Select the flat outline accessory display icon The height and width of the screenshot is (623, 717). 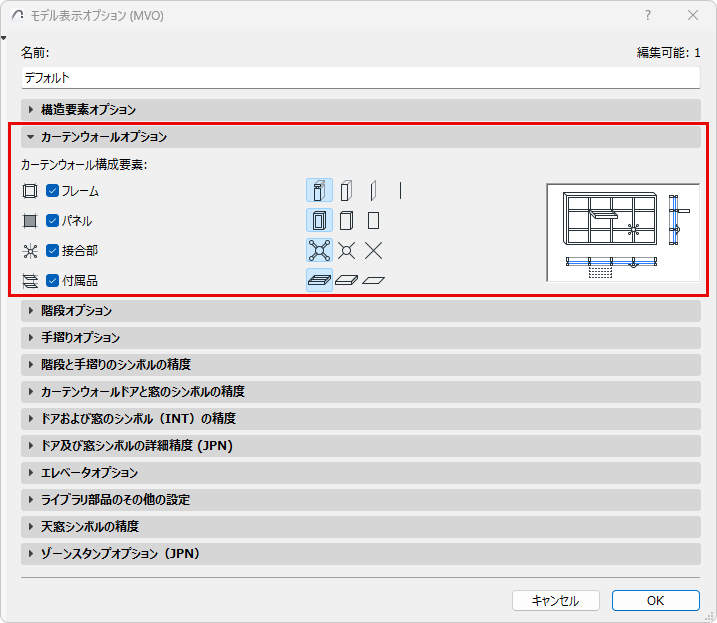(373, 280)
